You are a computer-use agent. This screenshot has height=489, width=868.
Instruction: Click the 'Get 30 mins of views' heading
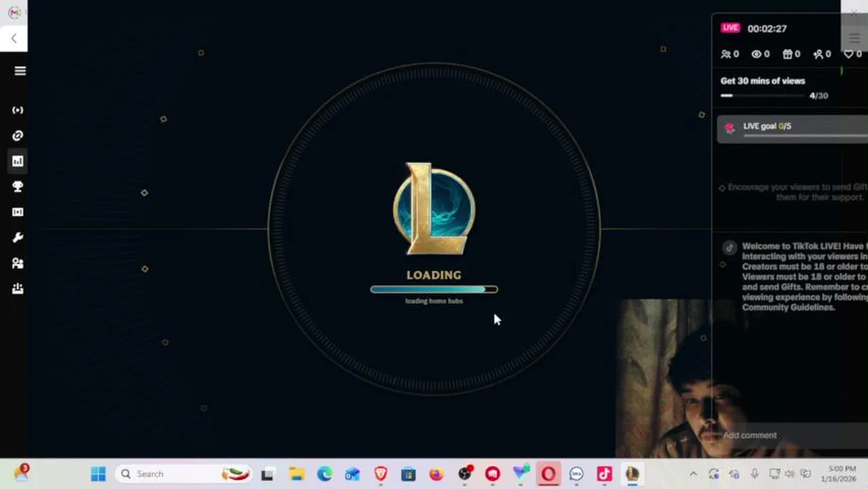(x=763, y=81)
